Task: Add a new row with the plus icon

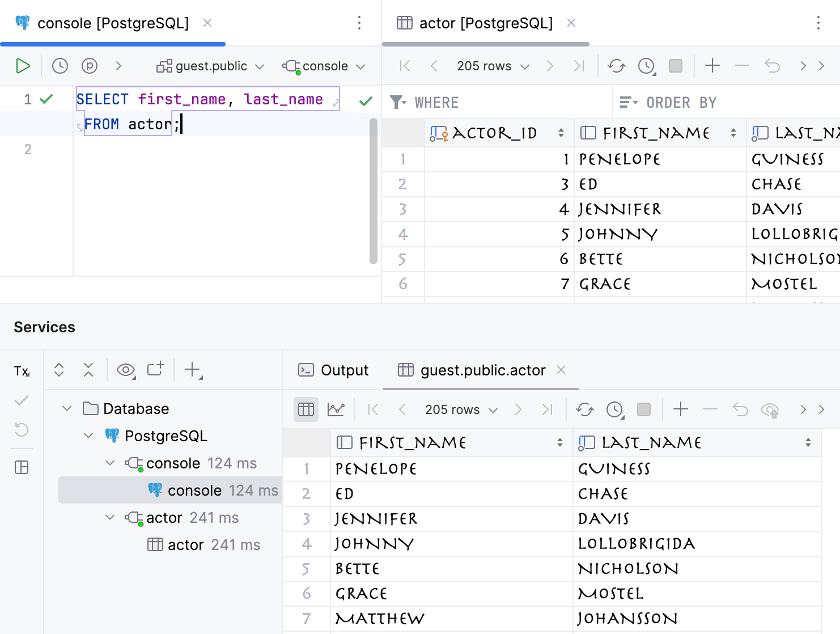Action: coord(712,66)
